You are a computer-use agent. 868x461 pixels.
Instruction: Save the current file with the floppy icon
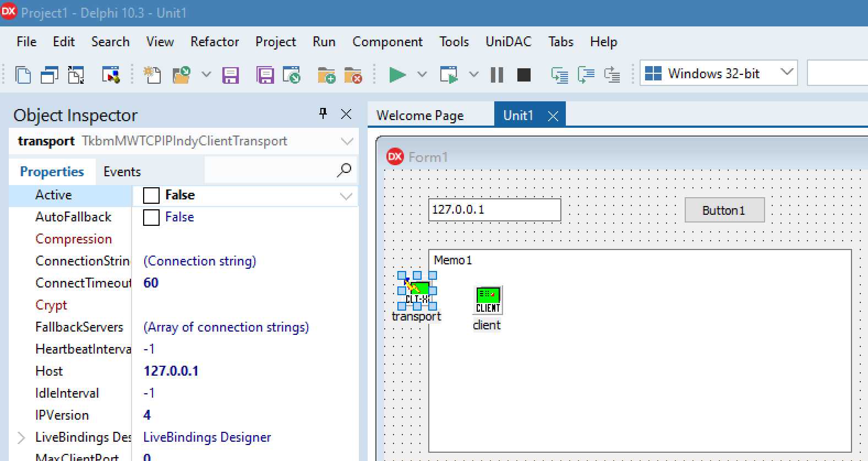[x=230, y=74]
